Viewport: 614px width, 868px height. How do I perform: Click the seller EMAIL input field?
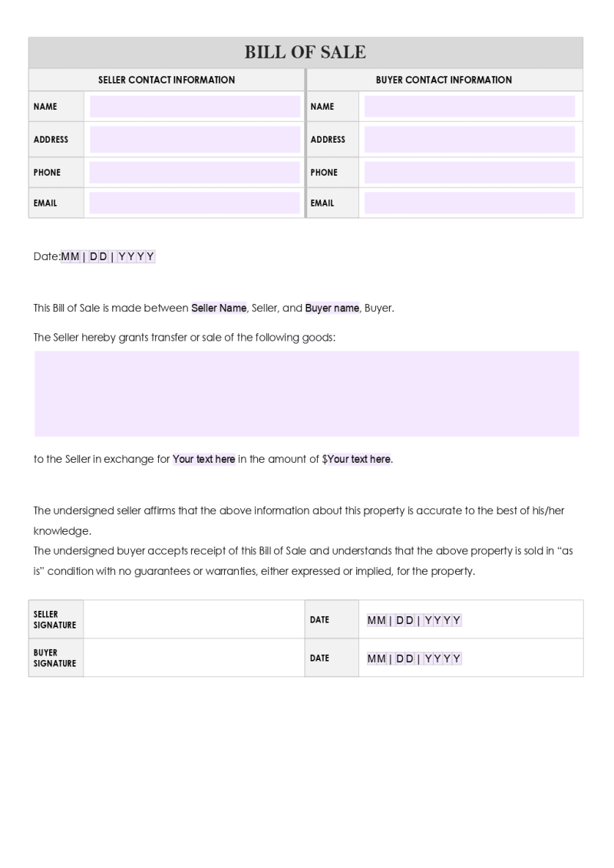[195, 203]
